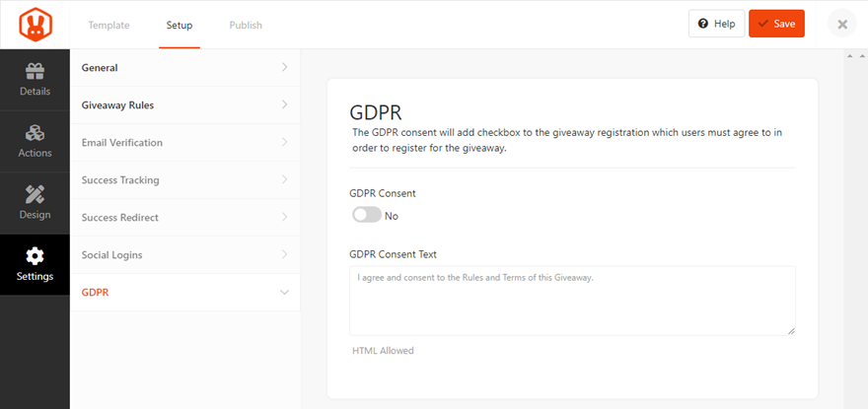Click the Help question mark icon

[702, 24]
